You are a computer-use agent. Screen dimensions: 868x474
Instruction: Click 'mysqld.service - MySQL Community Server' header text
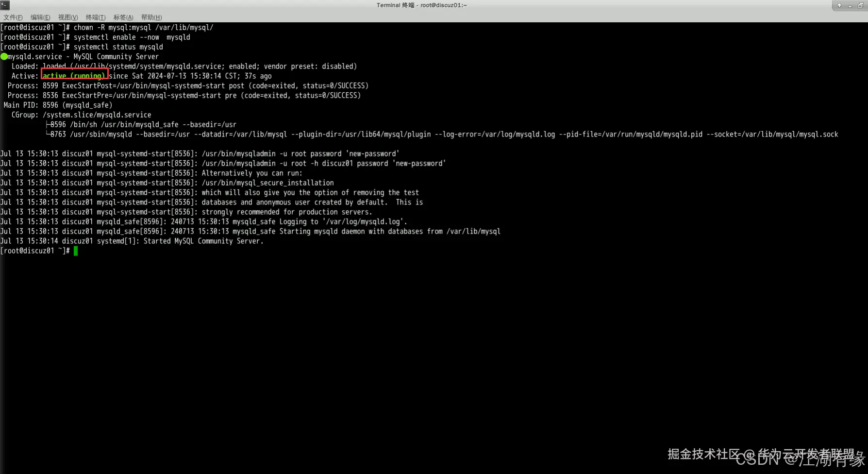(x=83, y=57)
